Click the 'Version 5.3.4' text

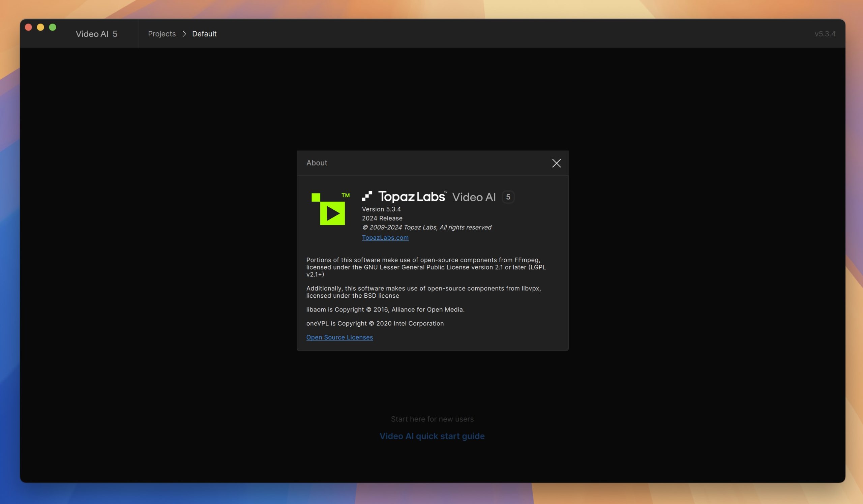click(381, 209)
